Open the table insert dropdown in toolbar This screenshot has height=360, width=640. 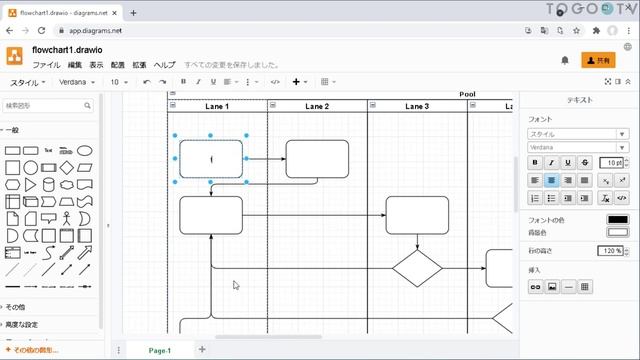[x=328, y=82]
